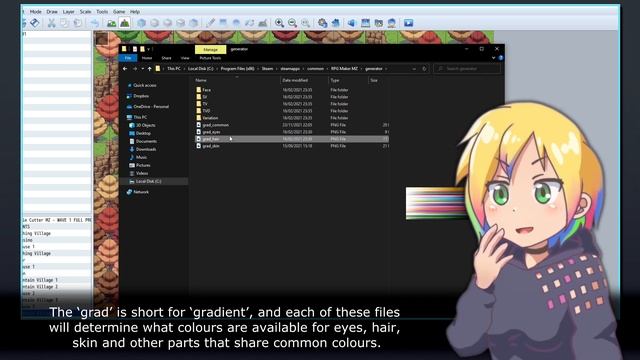640x360 pixels.
Task: Click the Save project icon in the RPG Maker toolbar
Action: [35, 23]
